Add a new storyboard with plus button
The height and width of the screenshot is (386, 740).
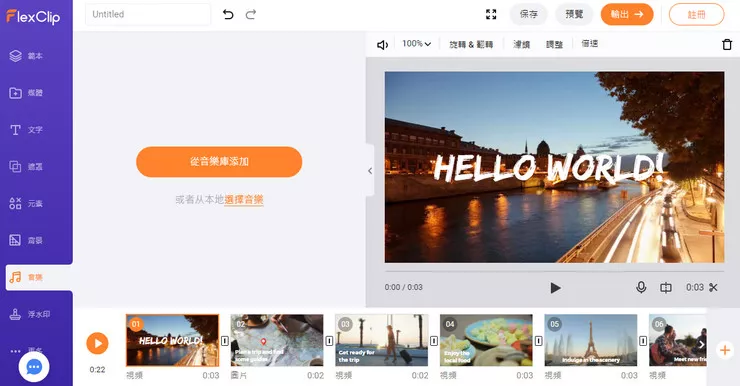tap(725, 350)
